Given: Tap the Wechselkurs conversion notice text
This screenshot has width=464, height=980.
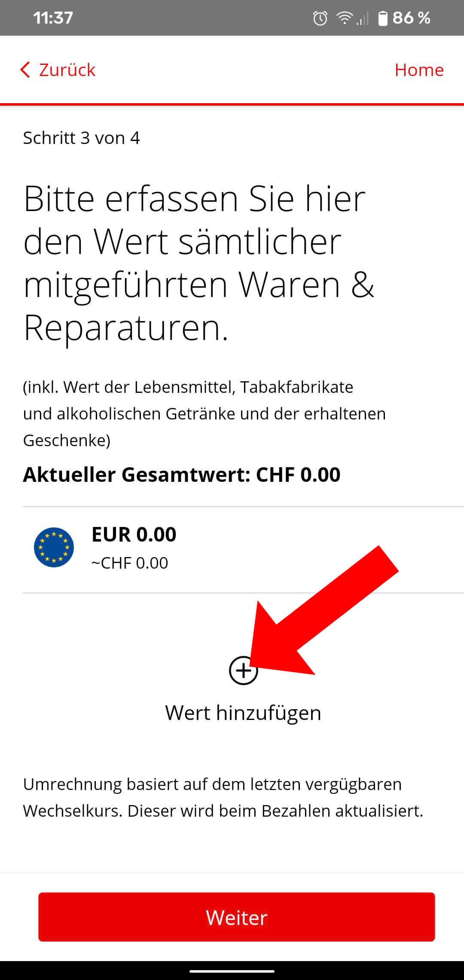Looking at the screenshot, I should tap(223, 797).
